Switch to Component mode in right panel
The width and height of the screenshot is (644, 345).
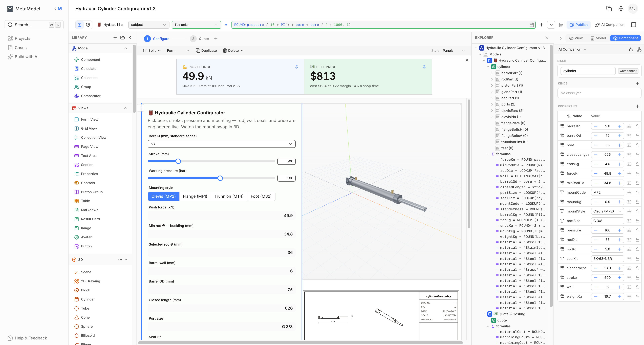625,38
